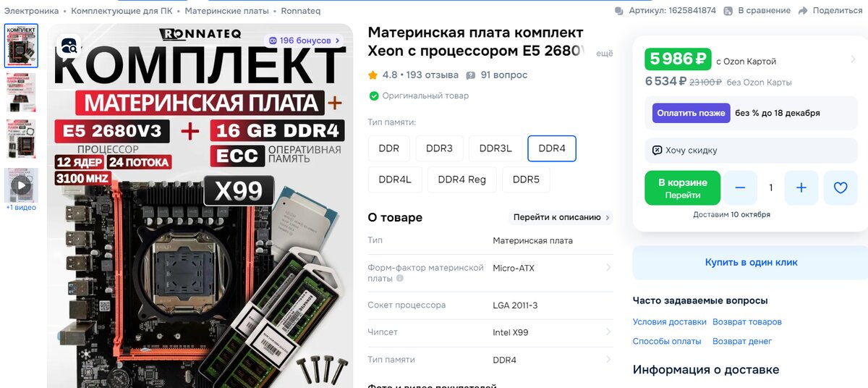Open Материнские платы breadcrumb
The image size is (868, 388).
(x=226, y=11)
